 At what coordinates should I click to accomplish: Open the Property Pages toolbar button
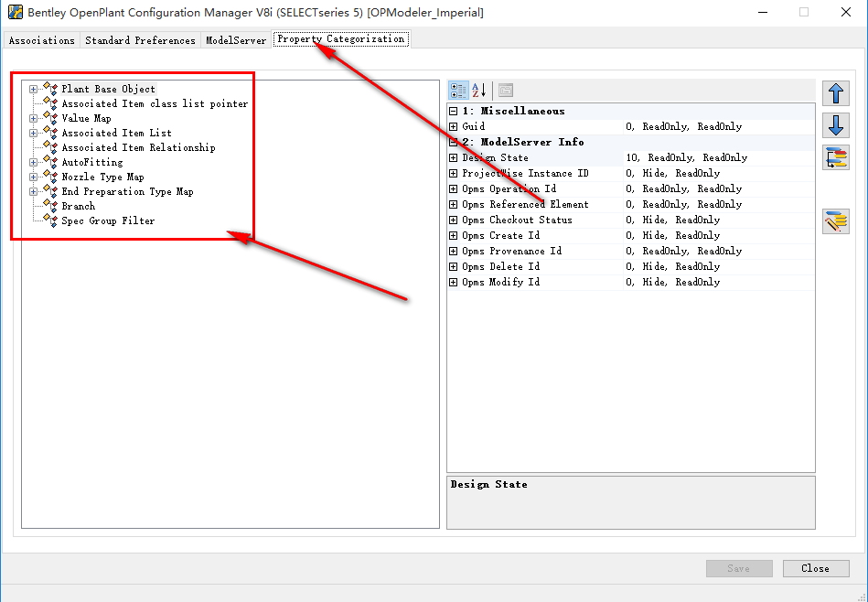[506, 91]
